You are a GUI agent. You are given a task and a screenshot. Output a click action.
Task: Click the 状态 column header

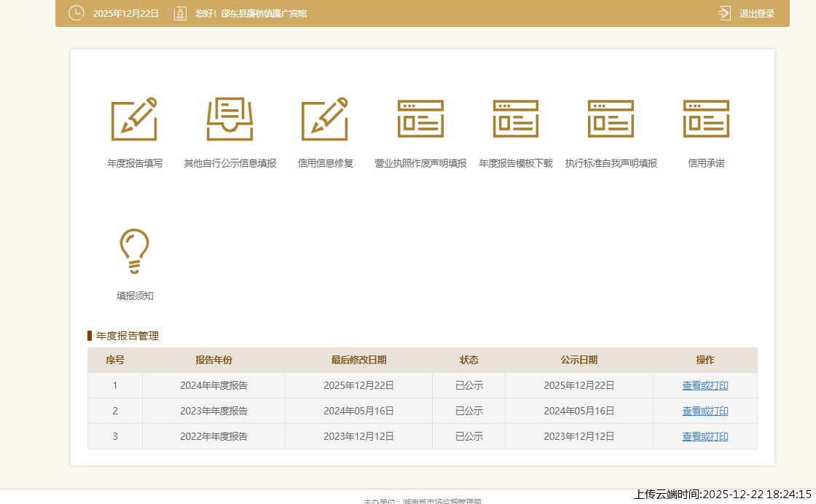coord(469,360)
